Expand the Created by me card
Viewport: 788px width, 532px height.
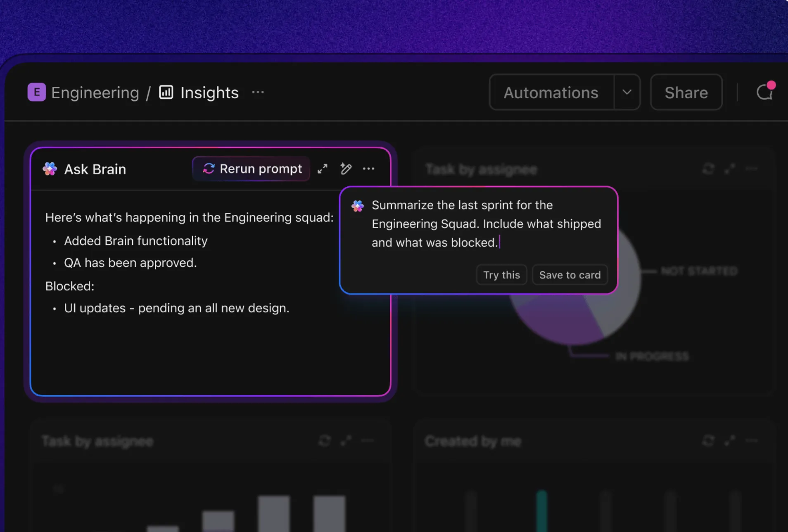pyautogui.click(x=730, y=441)
